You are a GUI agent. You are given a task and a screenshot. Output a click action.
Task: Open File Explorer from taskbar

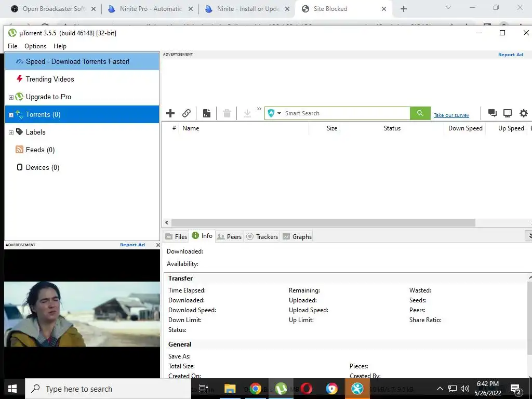tap(230, 389)
